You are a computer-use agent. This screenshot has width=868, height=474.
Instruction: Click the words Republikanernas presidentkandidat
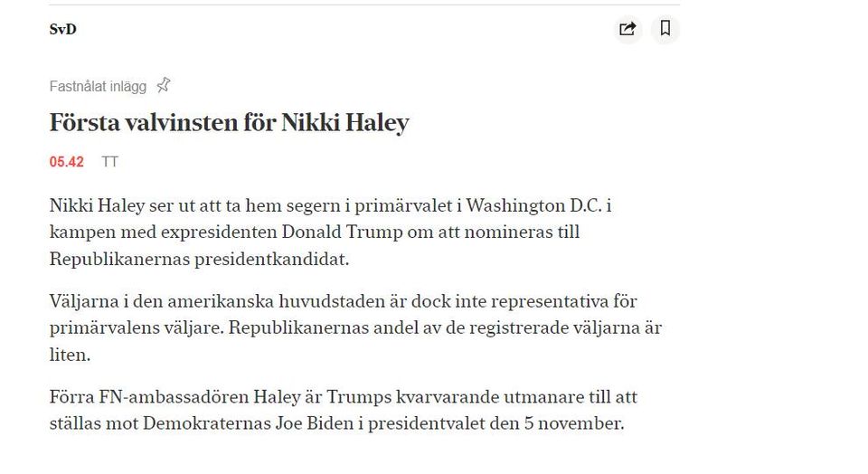point(199,259)
